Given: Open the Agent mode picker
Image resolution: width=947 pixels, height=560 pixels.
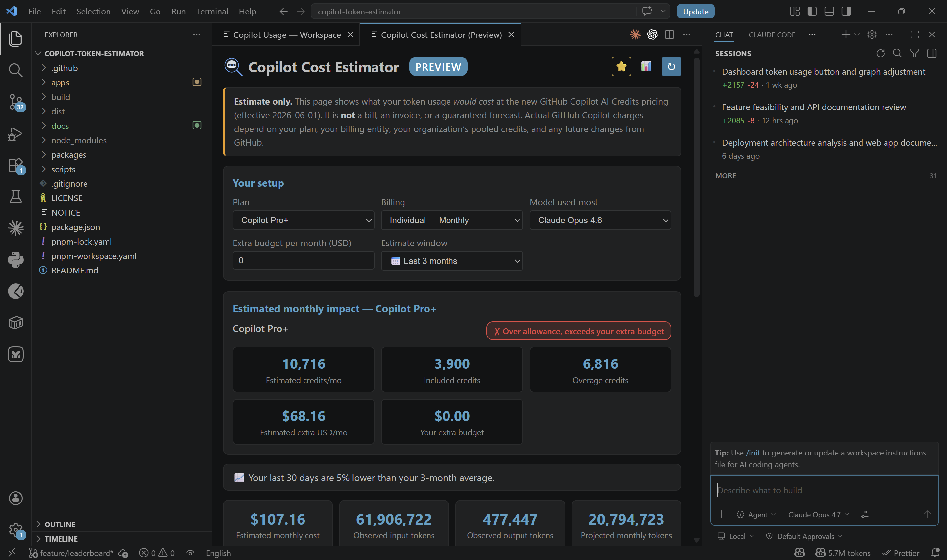Looking at the screenshot, I should point(756,514).
